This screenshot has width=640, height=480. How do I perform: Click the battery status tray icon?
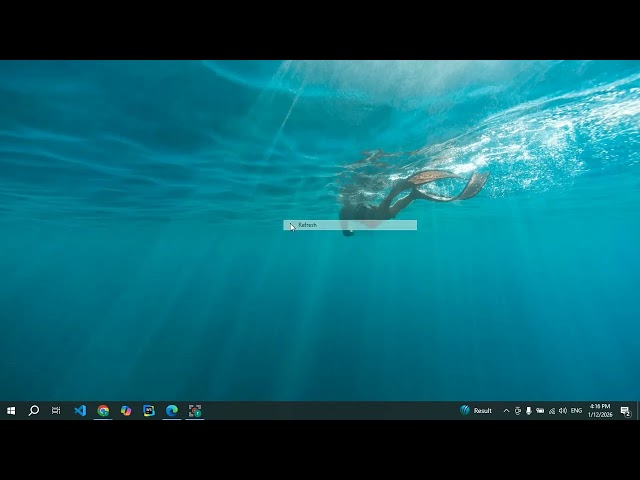[x=540, y=411]
